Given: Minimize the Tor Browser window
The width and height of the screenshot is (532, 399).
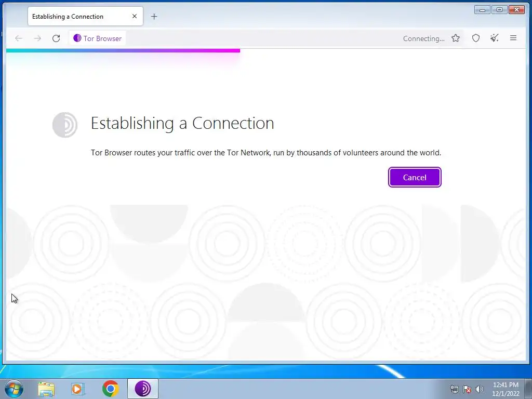Looking at the screenshot, I should [x=482, y=9].
